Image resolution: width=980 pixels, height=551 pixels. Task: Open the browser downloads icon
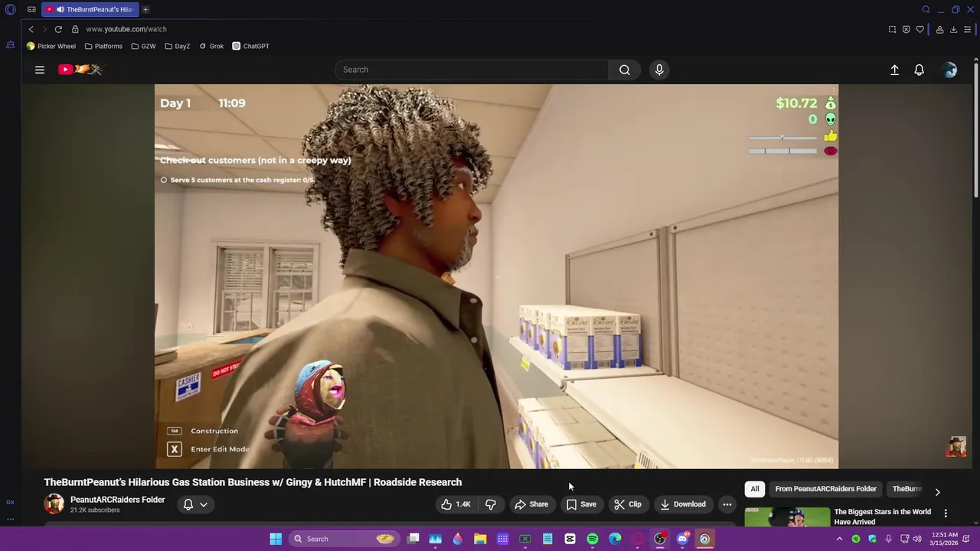pos(953,29)
